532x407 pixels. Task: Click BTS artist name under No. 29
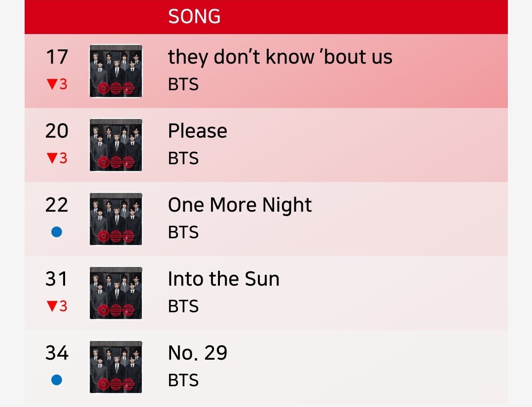(x=183, y=380)
